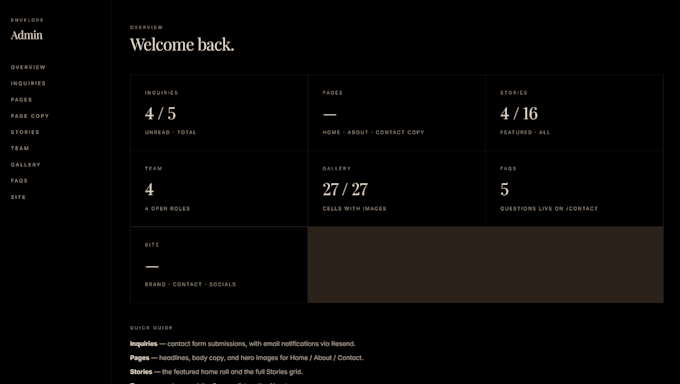Open the Gallery 27 / 27 card
Viewport: 680px width, 384px height.
[396, 189]
